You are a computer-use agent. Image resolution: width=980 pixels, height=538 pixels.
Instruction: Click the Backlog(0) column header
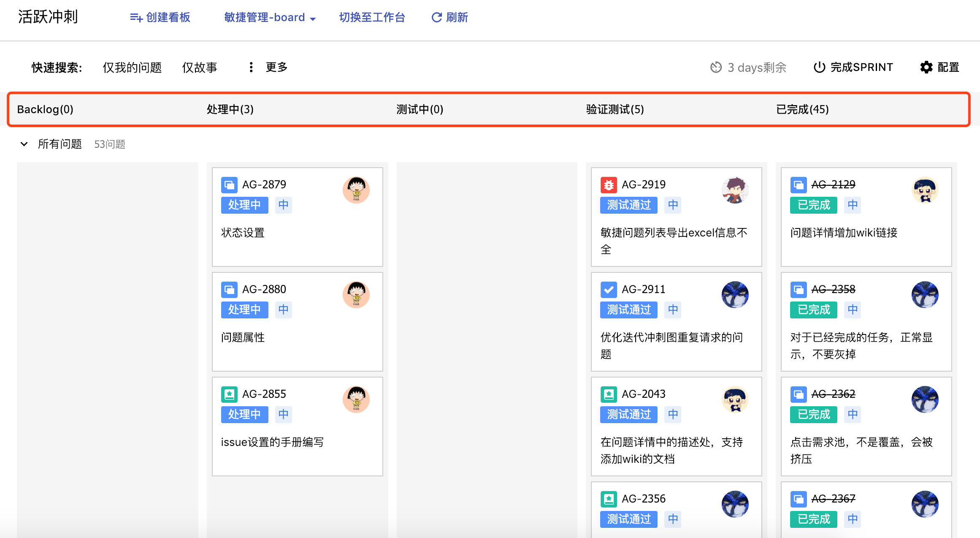click(x=45, y=109)
